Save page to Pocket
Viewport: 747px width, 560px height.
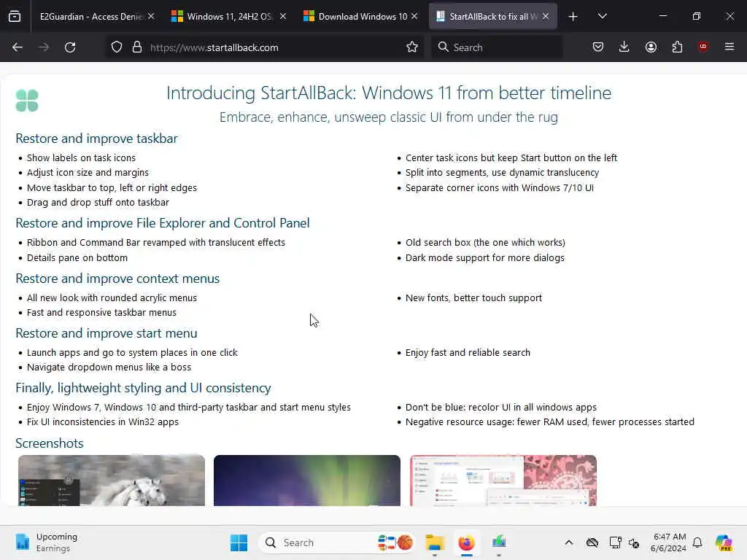point(598,47)
